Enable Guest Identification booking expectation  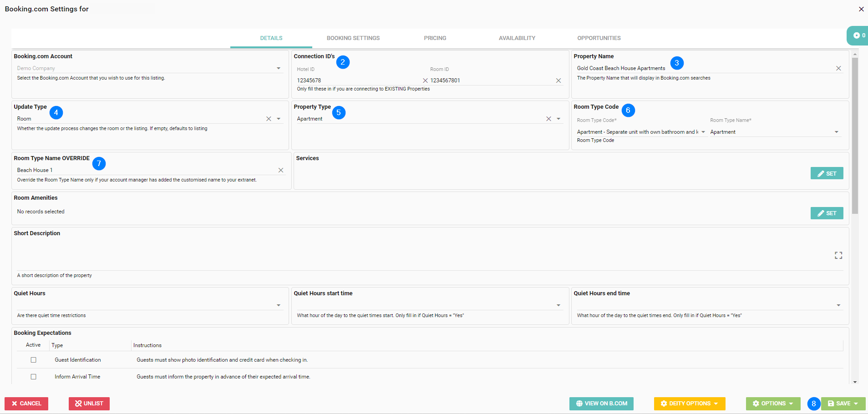coord(33,360)
